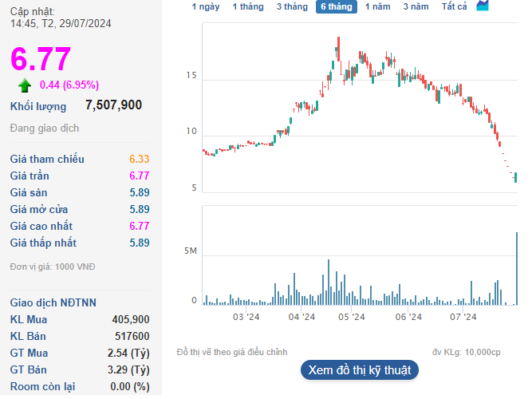Click the area chart icon beside Tất cả

click(483, 6)
